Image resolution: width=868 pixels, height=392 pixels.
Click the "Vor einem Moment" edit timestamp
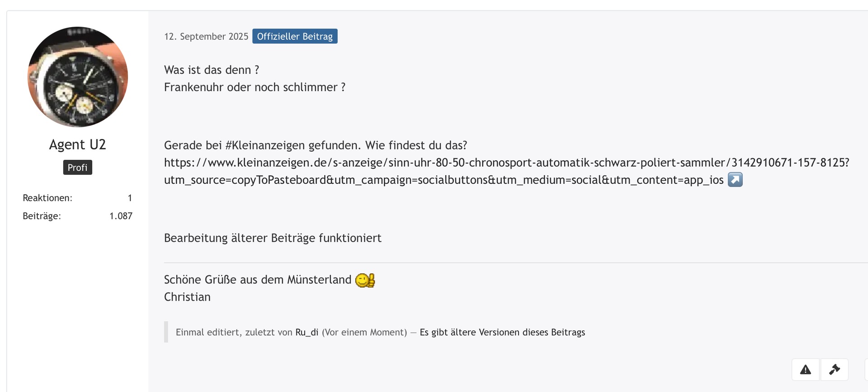click(364, 332)
